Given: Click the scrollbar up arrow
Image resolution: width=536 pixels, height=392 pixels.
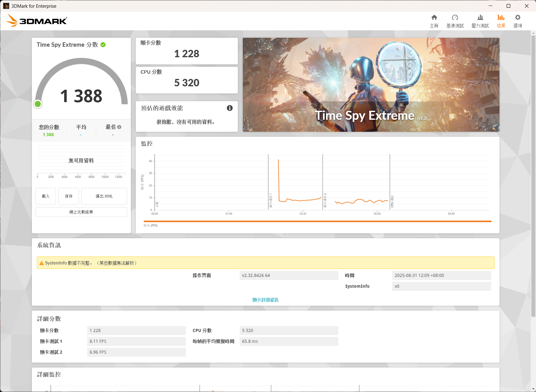Looking at the screenshot, I should (533, 33).
